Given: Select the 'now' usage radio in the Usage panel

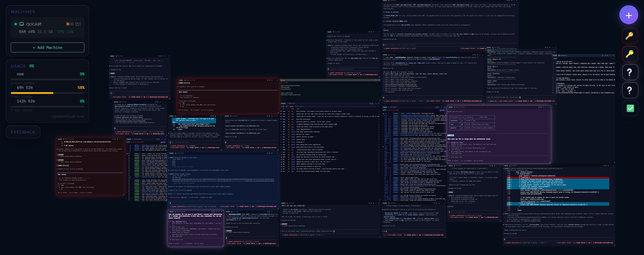Looking at the screenshot, I should (x=13, y=74).
